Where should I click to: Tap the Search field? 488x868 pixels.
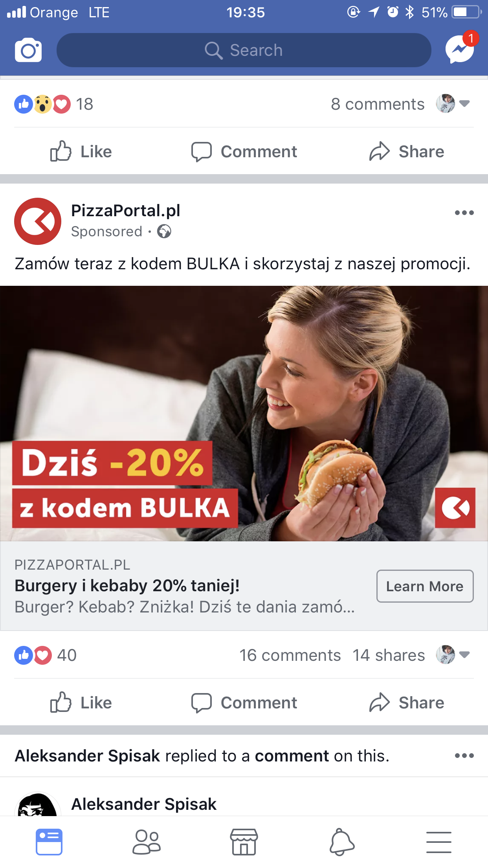click(244, 50)
